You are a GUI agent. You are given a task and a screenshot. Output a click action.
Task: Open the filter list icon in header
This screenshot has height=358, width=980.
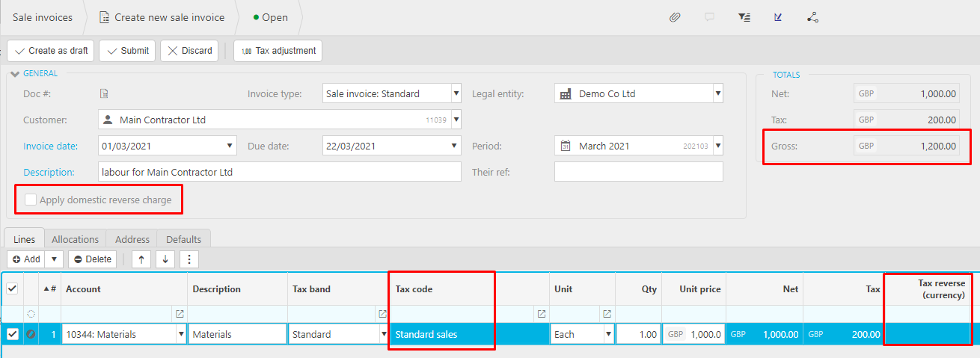click(x=744, y=17)
